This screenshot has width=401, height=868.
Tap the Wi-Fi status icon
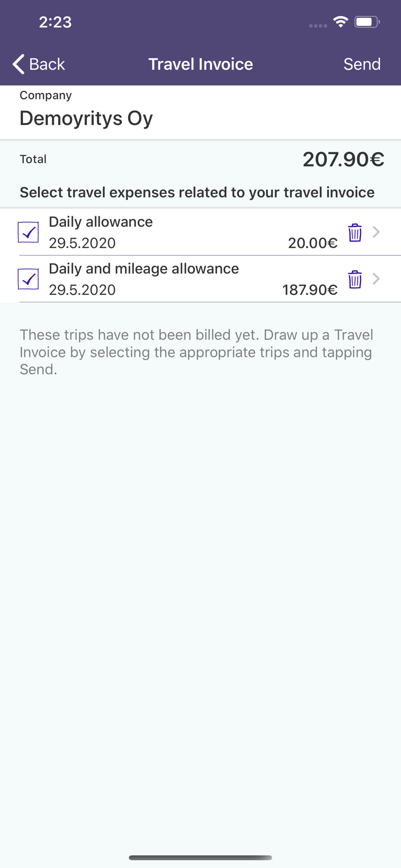pyautogui.click(x=341, y=22)
